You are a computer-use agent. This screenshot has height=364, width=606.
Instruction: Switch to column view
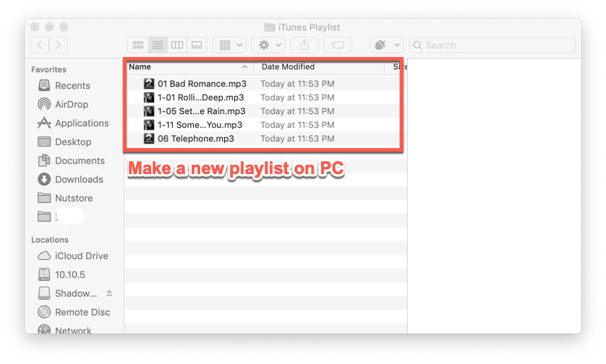[177, 45]
